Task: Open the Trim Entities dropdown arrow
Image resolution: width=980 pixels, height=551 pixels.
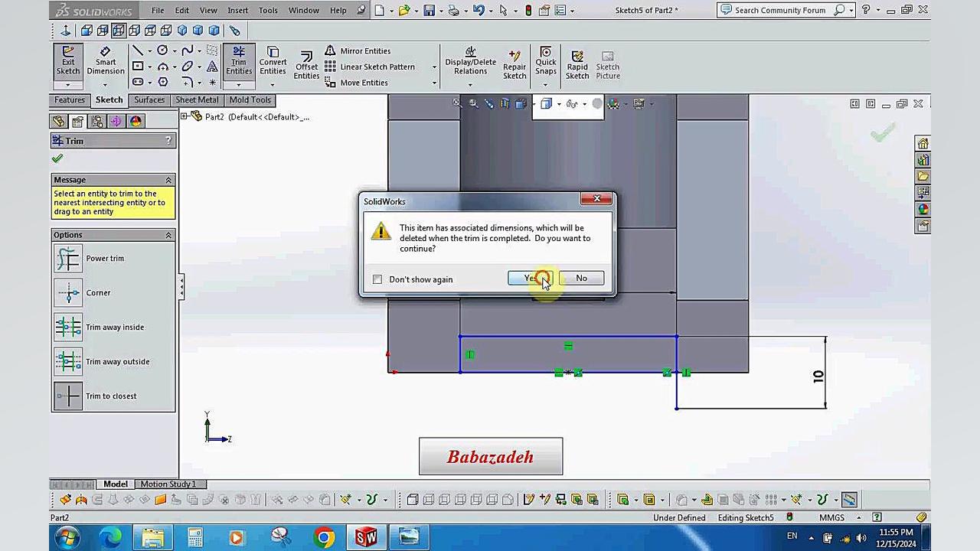Action: click(x=239, y=84)
